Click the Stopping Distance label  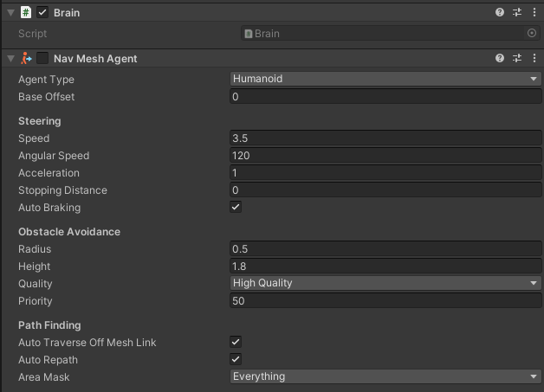tap(62, 190)
